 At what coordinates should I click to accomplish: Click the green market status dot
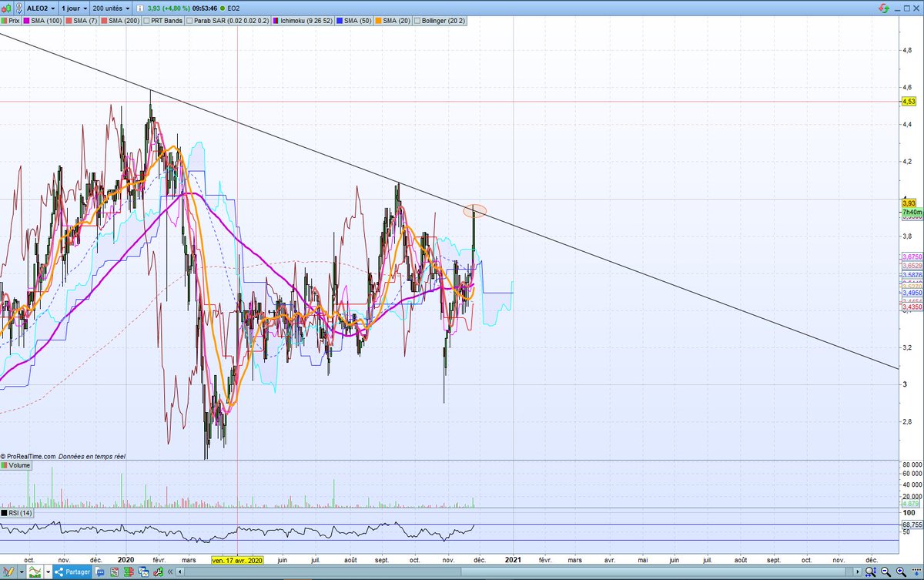point(223,8)
